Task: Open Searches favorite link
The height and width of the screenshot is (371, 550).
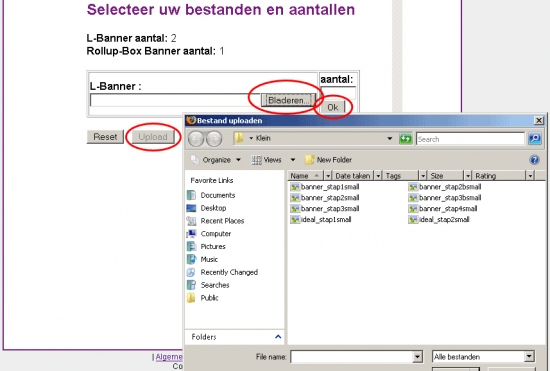Action: pyautogui.click(x=208, y=285)
